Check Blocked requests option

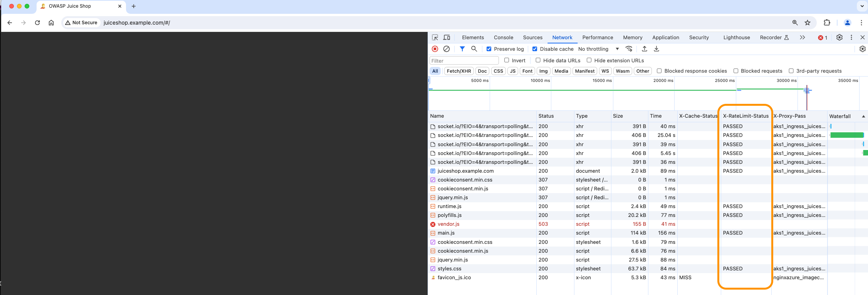click(736, 71)
